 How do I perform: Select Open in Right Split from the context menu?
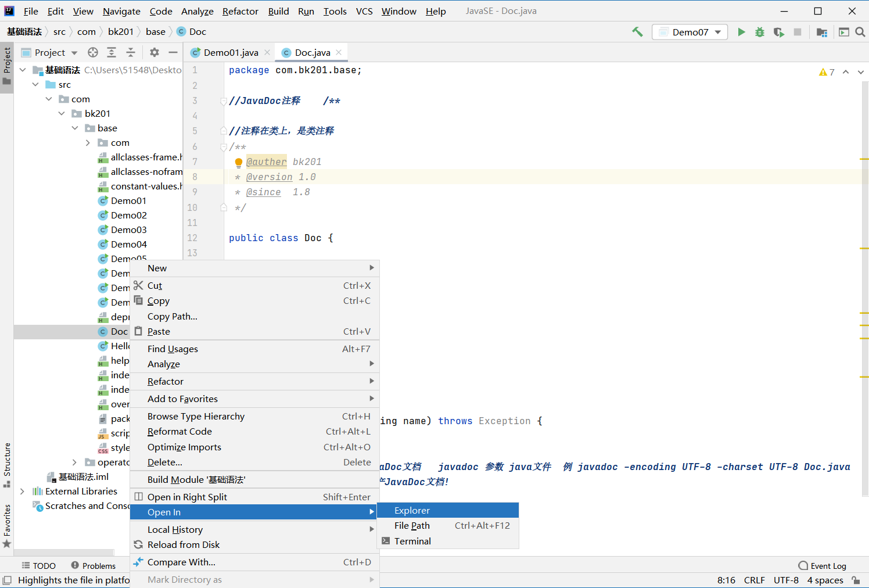[254, 497]
